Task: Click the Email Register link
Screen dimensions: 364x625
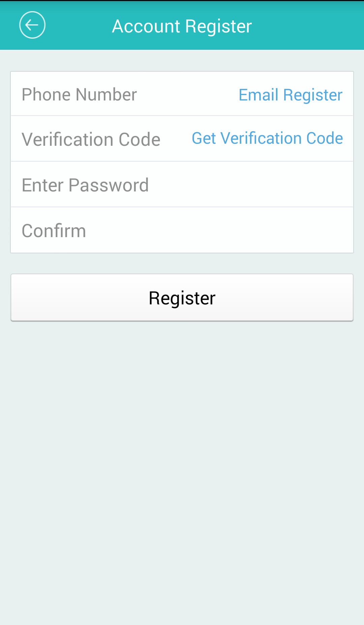Action: tap(291, 95)
